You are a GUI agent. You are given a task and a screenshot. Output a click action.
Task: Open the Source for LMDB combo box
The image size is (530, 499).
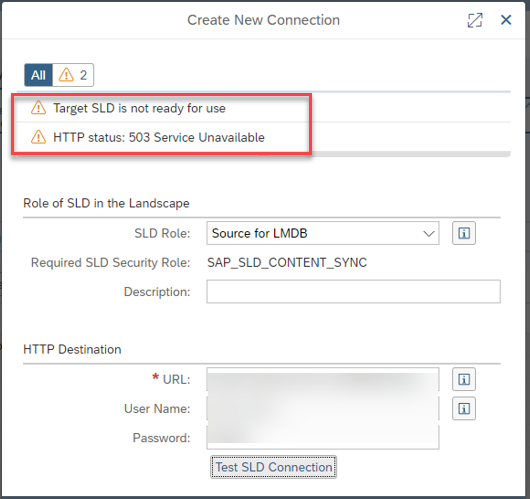323,233
